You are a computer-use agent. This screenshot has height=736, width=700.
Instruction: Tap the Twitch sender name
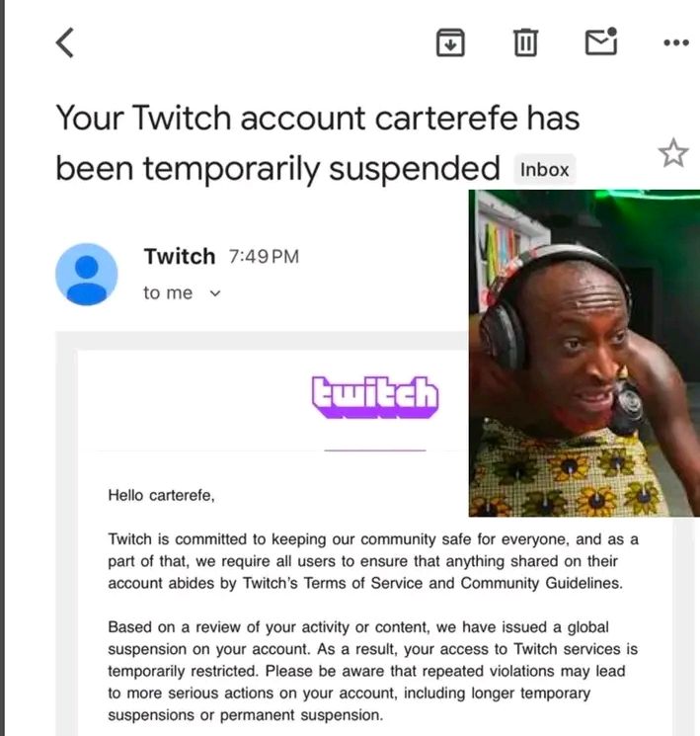click(180, 256)
